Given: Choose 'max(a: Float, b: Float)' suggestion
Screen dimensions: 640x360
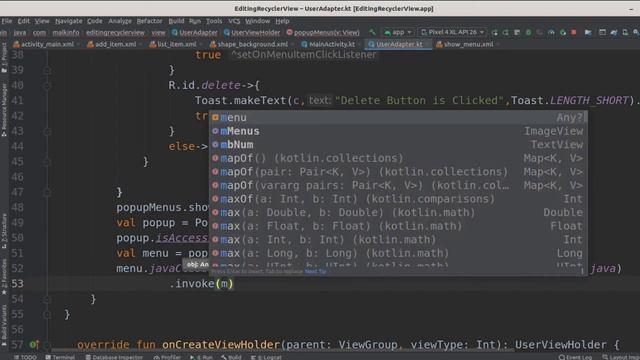Looking at the screenshot, I should tap(398, 226).
